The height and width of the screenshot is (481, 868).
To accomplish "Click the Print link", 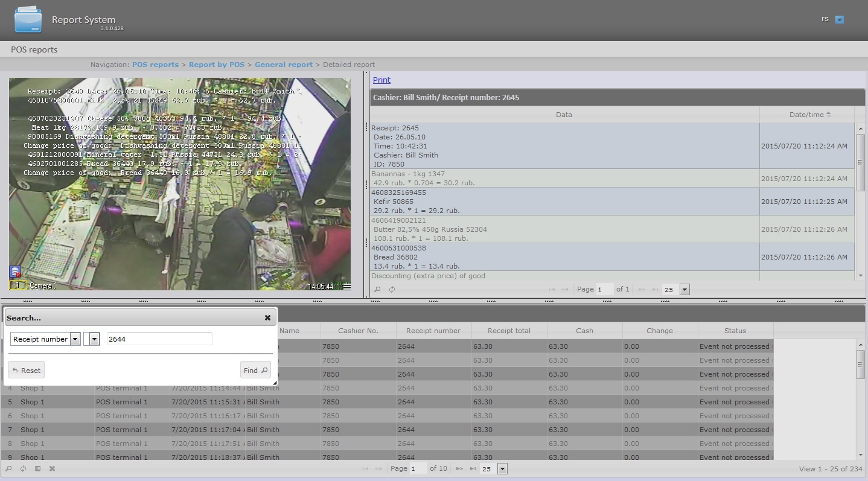I will [x=381, y=80].
